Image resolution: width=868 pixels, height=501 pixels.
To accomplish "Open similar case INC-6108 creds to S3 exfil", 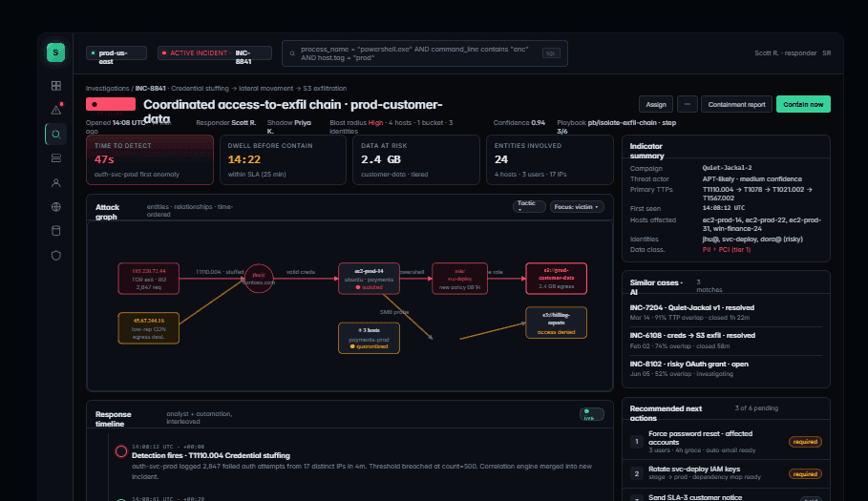I will point(726,340).
